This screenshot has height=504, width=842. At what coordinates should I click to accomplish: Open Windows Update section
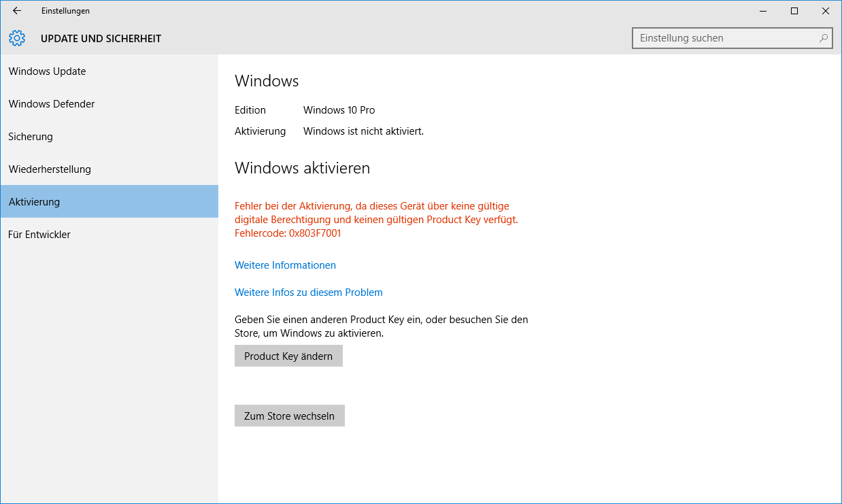pyautogui.click(x=109, y=71)
